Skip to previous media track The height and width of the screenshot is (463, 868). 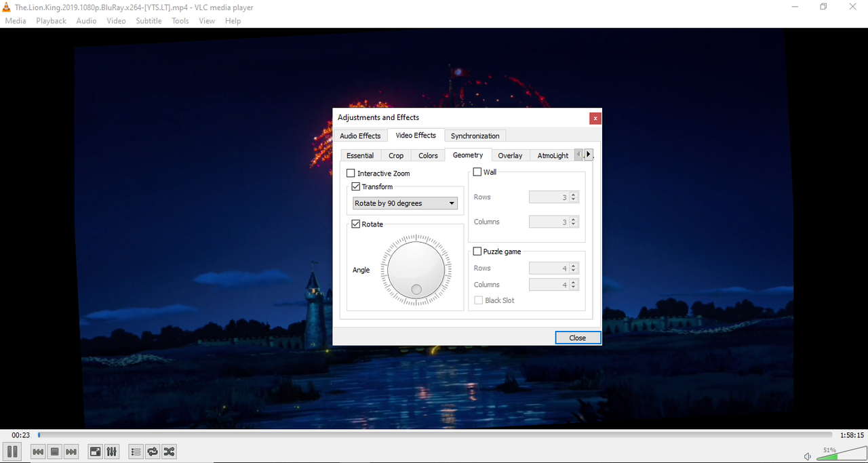pos(39,451)
